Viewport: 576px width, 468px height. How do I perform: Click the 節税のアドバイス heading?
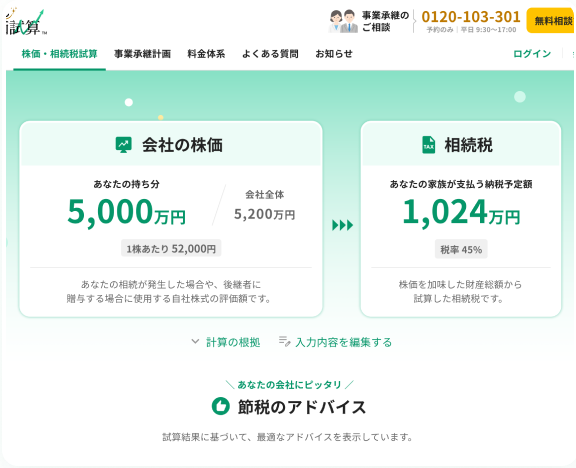pos(302,407)
